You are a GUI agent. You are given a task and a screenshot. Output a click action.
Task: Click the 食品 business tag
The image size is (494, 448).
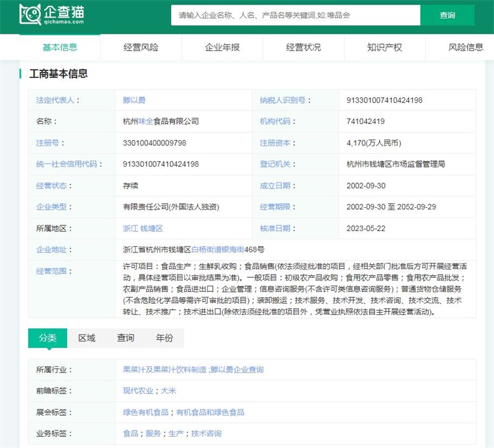pyautogui.click(x=131, y=434)
